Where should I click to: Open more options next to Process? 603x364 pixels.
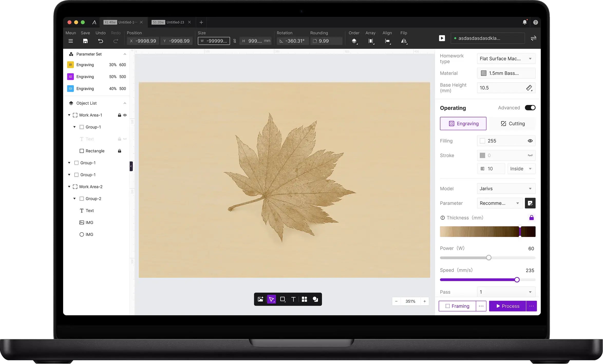click(x=531, y=306)
